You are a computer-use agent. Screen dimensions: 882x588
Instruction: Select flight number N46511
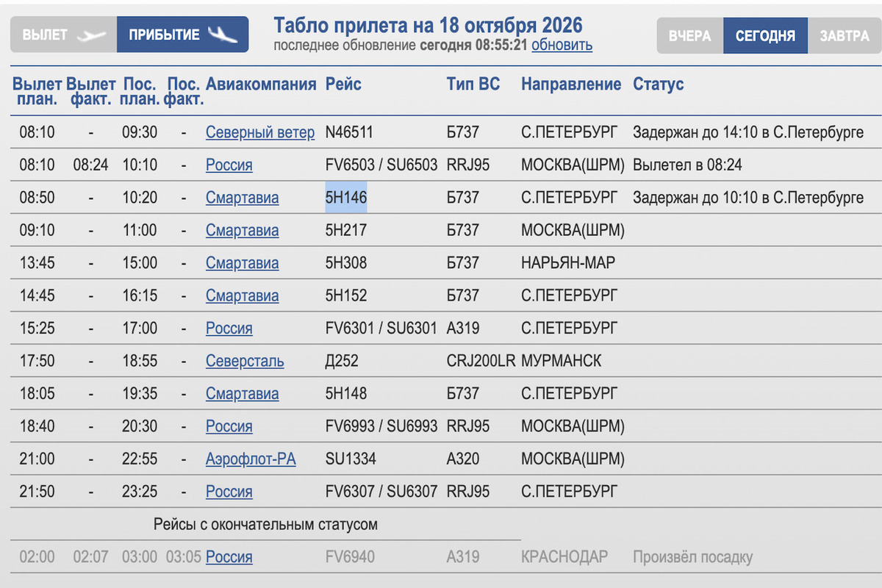tap(349, 133)
